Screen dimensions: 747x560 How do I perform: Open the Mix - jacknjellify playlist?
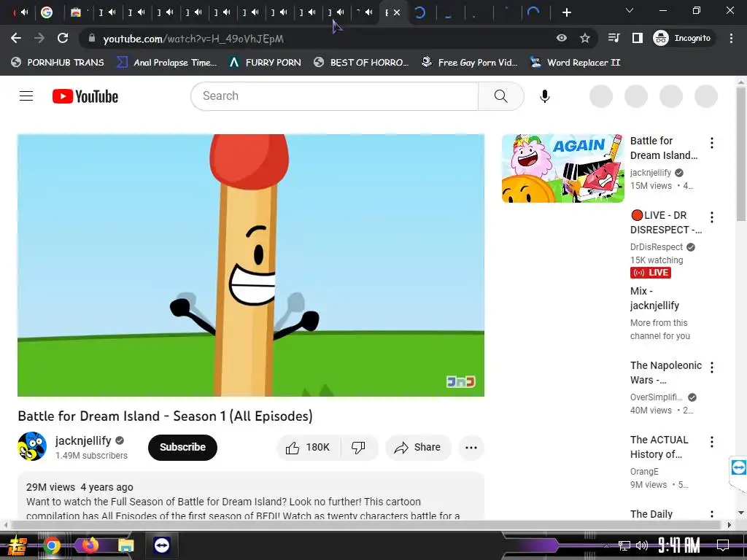pyautogui.click(x=654, y=298)
